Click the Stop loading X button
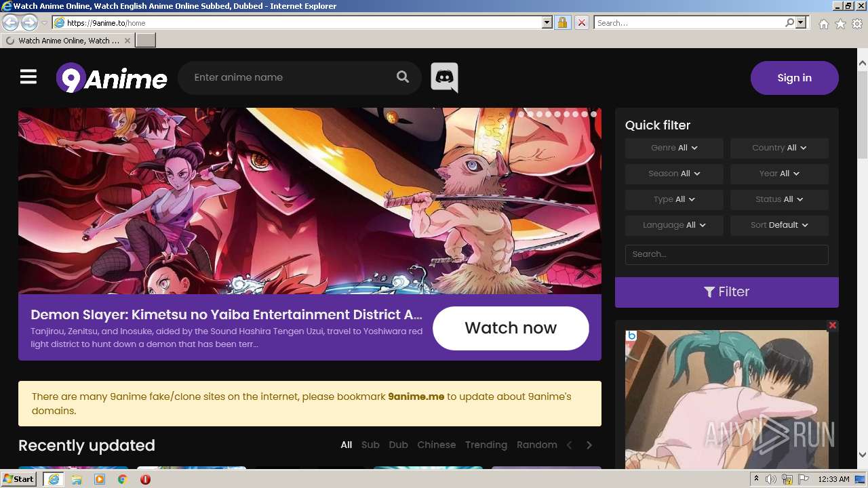Image resolution: width=868 pixels, height=488 pixels. [581, 22]
